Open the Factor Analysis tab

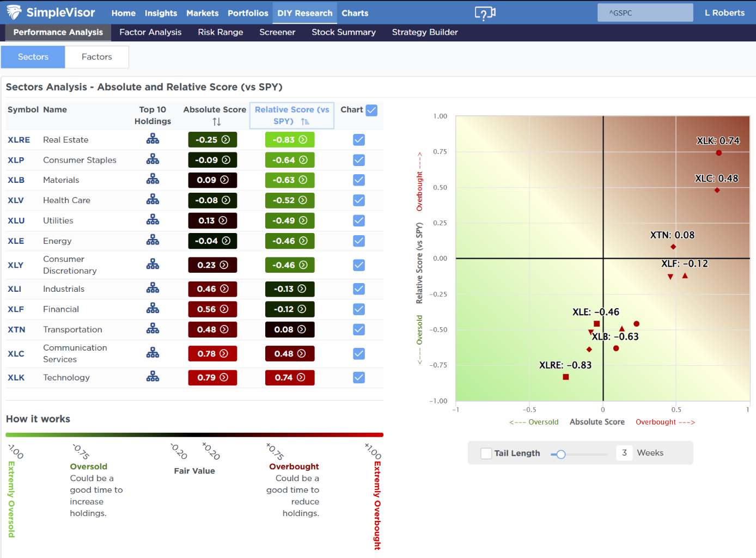150,32
